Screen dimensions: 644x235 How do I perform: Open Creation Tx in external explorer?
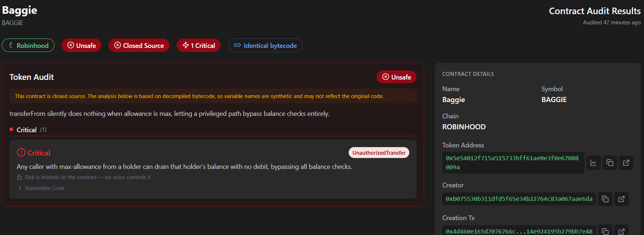(x=621, y=231)
